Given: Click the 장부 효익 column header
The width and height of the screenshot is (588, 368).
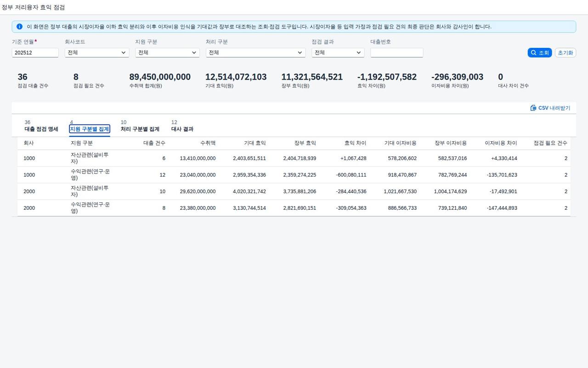Looking at the screenshot, I should tap(305, 143).
